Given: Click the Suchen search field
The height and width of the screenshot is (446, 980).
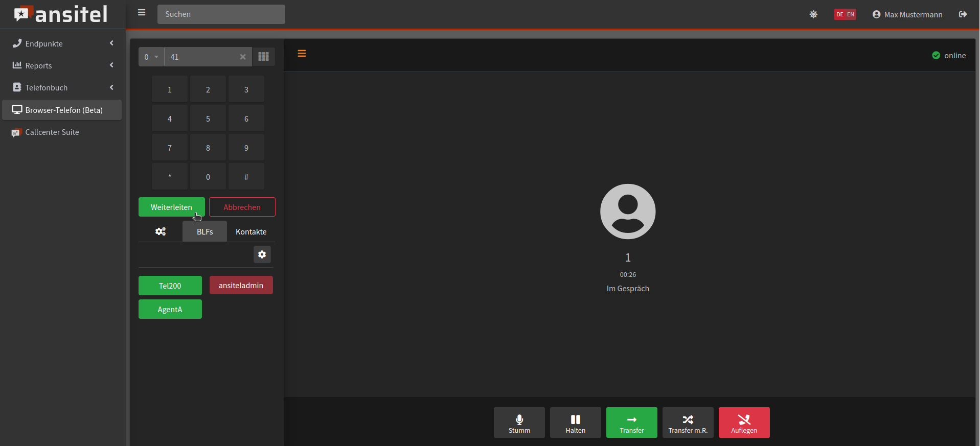Looking at the screenshot, I should coord(221,14).
